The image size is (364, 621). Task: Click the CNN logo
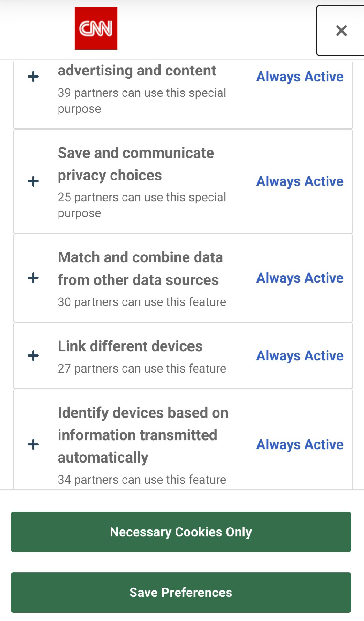[x=96, y=28]
